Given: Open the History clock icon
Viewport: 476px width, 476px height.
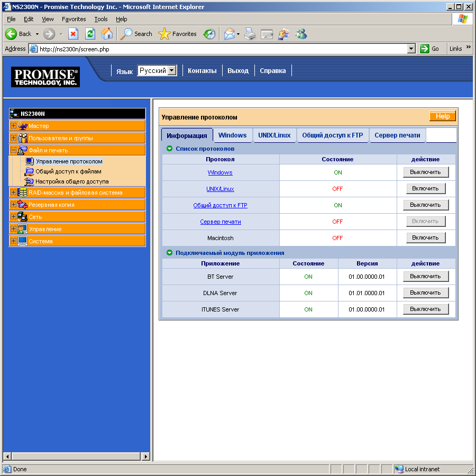Looking at the screenshot, I should [x=209, y=34].
